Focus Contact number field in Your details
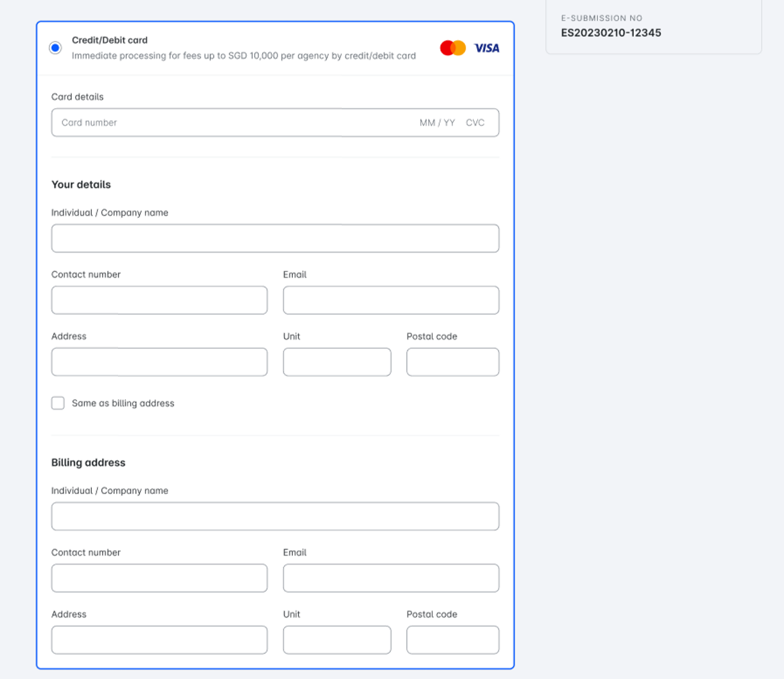Viewport: 784px width, 679px height. click(x=159, y=300)
